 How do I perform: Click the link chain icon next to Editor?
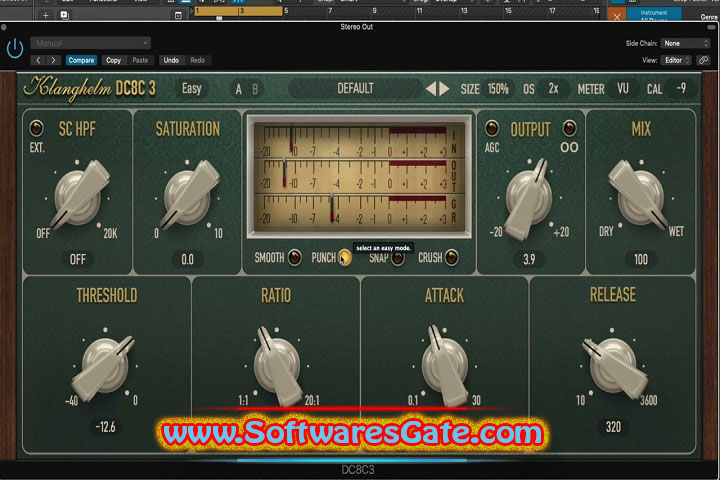pyautogui.click(x=703, y=60)
